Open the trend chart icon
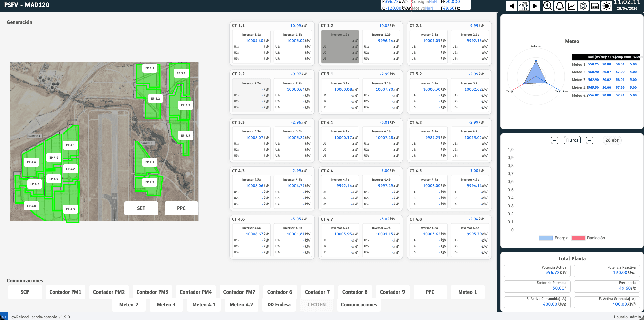This screenshot has width=644, height=320. [571, 6]
